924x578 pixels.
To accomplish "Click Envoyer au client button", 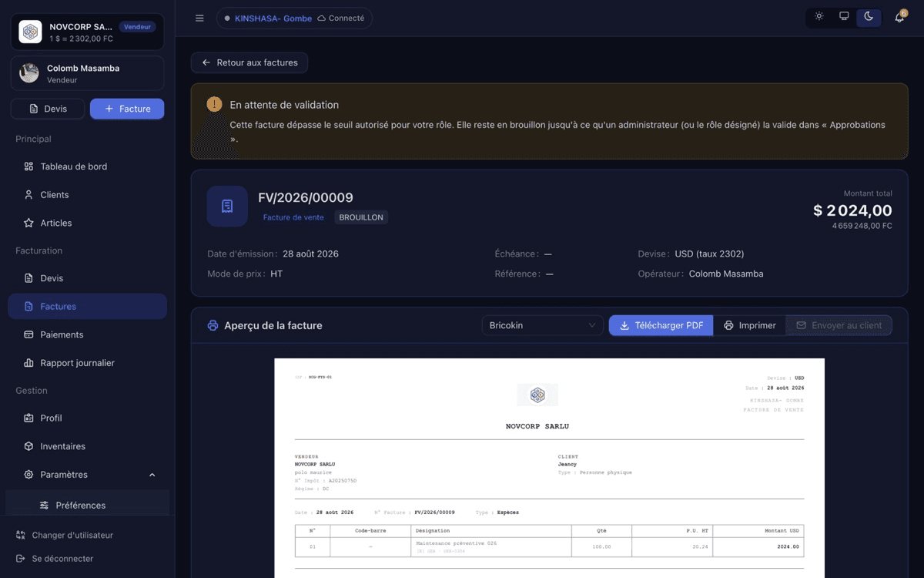I will pos(839,325).
